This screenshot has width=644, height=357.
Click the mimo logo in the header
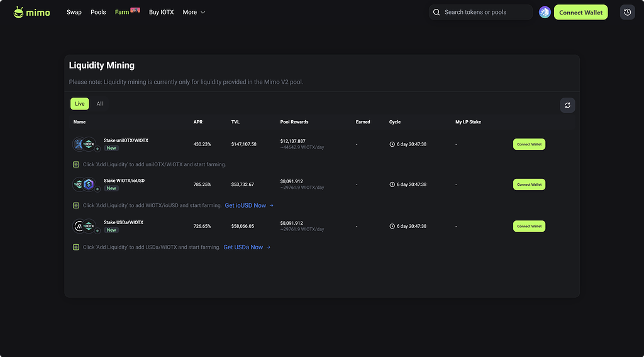point(31,12)
